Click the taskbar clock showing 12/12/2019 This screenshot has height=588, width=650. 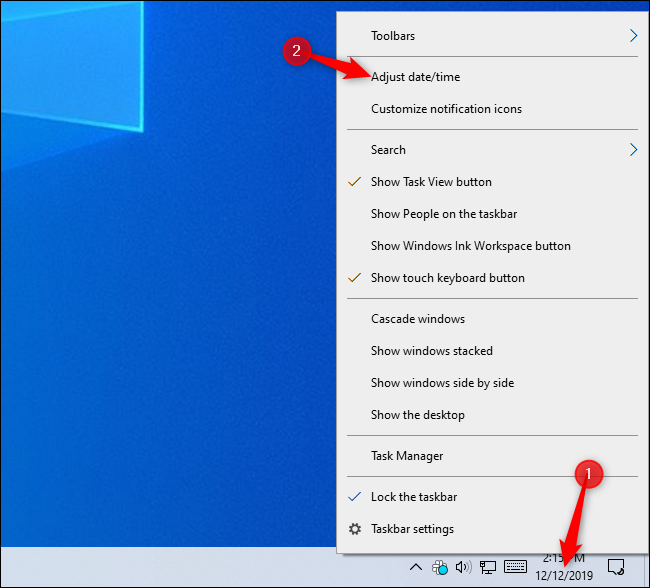(x=564, y=567)
